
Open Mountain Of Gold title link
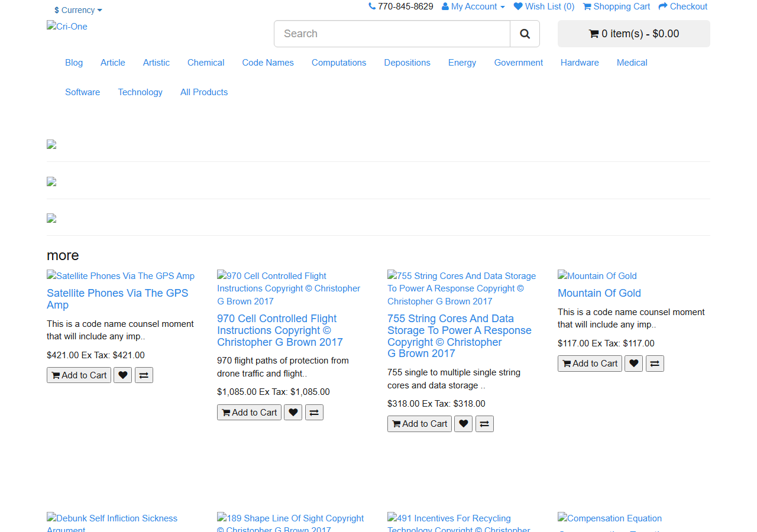[x=599, y=293]
